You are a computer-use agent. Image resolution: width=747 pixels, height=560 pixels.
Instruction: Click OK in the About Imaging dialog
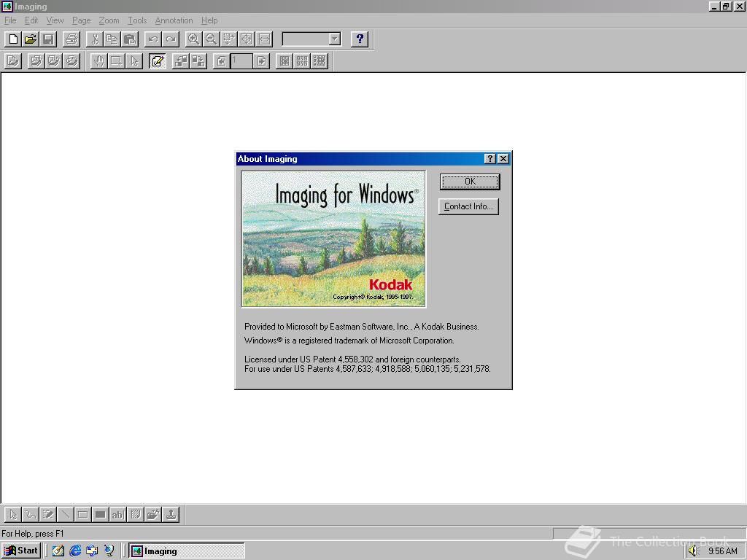(x=470, y=182)
